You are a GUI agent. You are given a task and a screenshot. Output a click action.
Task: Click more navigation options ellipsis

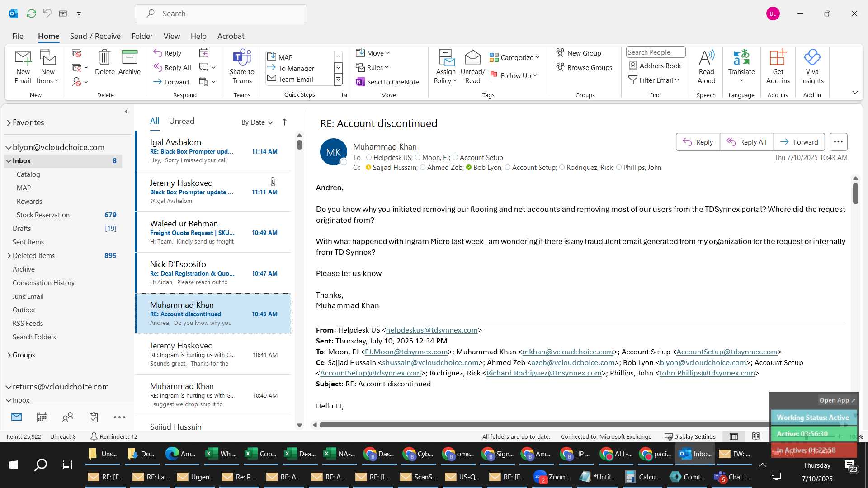[119, 417]
